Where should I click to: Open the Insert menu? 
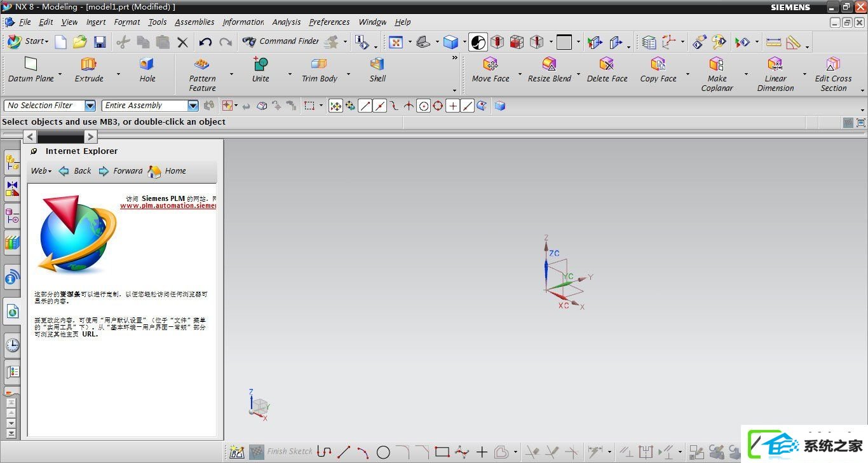[96, 22]
